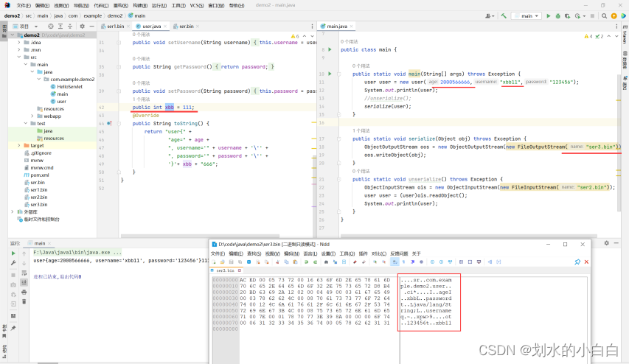Expand the .idea folder in project tree
This screenshot has width=629, height=364.
19,42
